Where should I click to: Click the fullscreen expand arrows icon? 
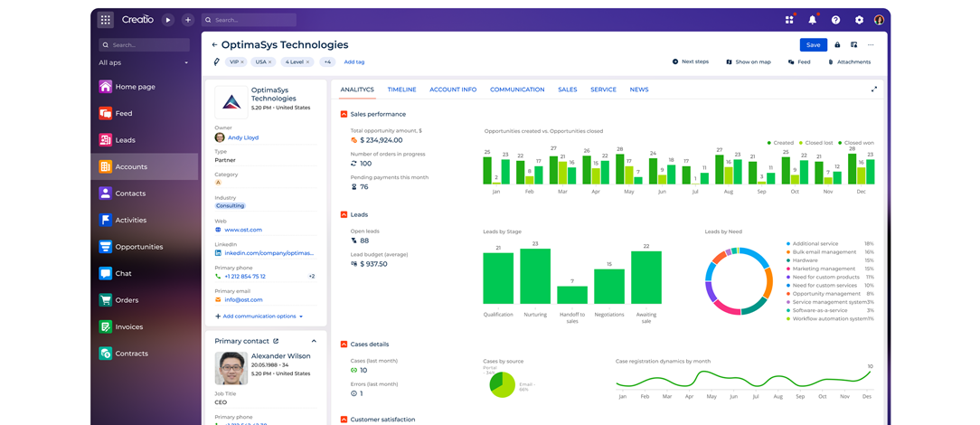click(x=874, y=90)
